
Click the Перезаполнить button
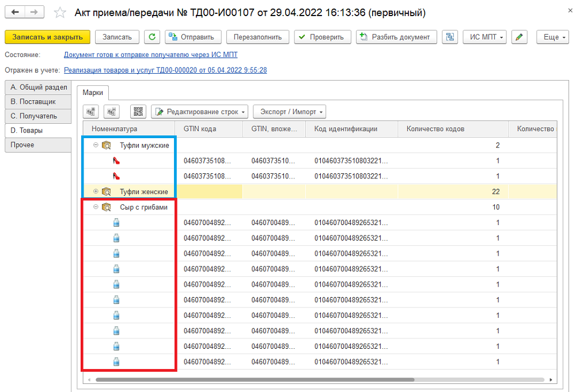point(258,37)
